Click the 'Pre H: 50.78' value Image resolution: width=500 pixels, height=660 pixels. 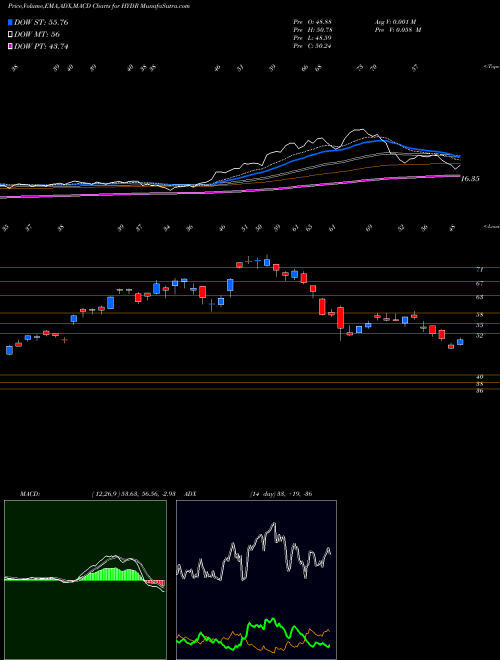(313, 30)
